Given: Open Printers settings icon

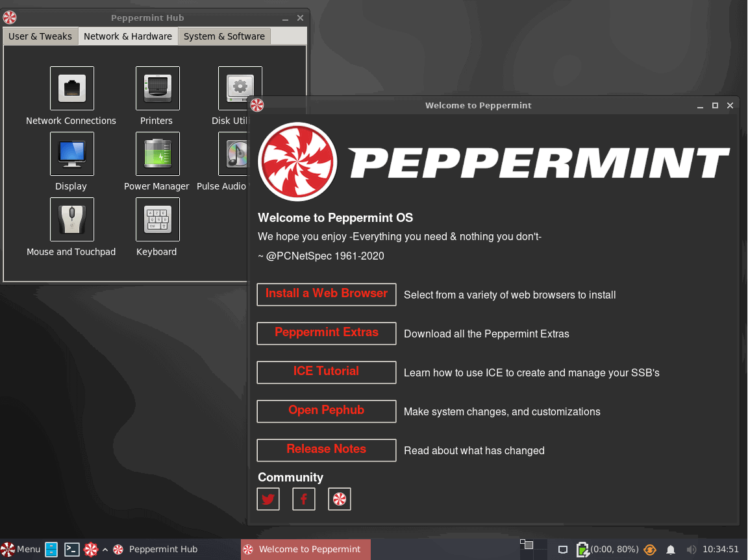Looking at the screenshot, I should [x=157, y=88].
